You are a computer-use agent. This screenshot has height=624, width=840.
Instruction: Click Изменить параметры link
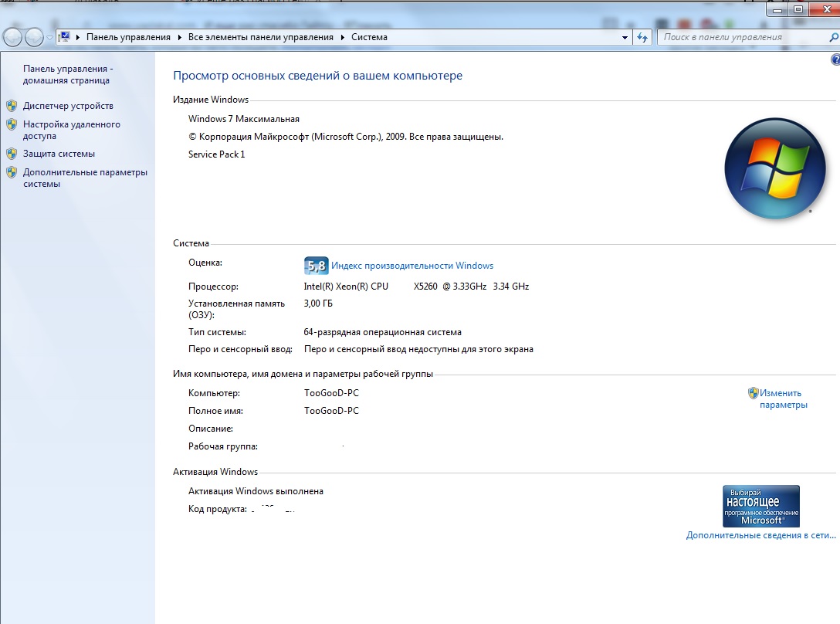coord(783,398)
